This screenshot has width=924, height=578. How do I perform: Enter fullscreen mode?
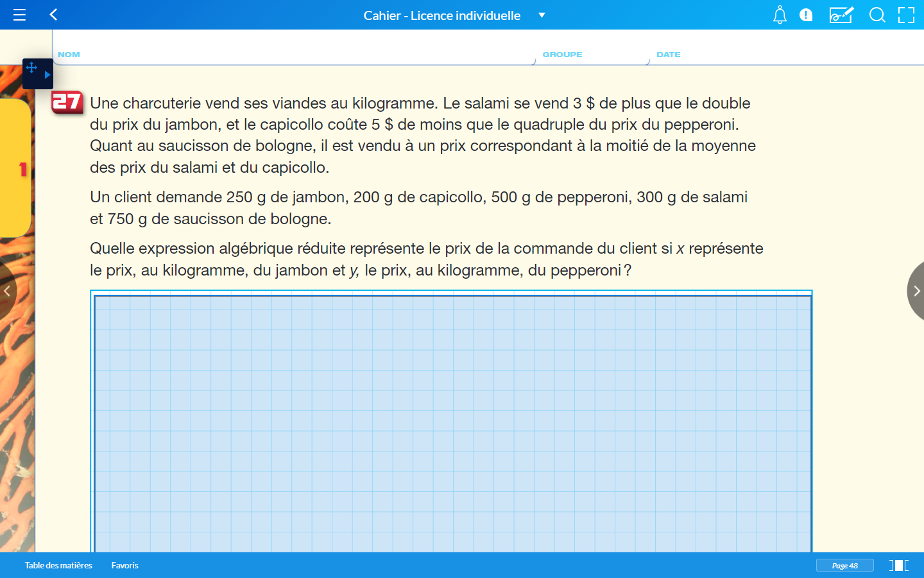click(906, 15)
